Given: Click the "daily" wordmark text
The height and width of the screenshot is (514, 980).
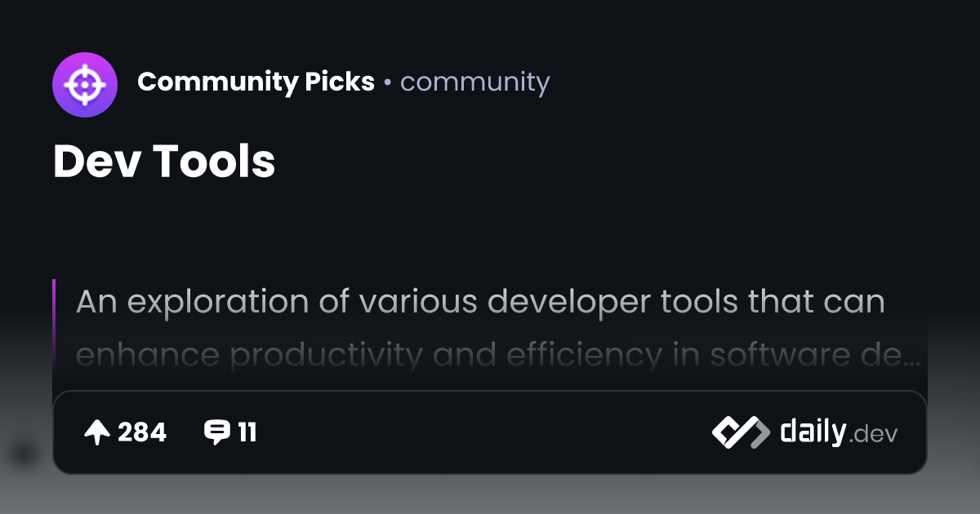Looking at the screenshot, I should [x=812, y=432].
